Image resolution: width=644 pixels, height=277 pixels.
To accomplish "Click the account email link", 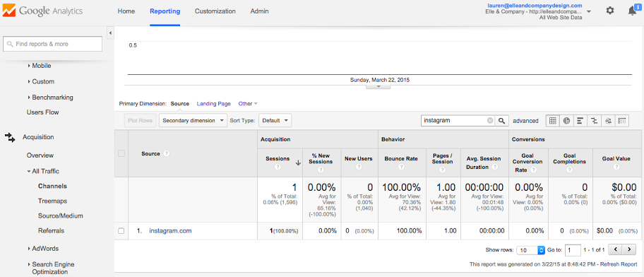I will click(x=535, y=6).
